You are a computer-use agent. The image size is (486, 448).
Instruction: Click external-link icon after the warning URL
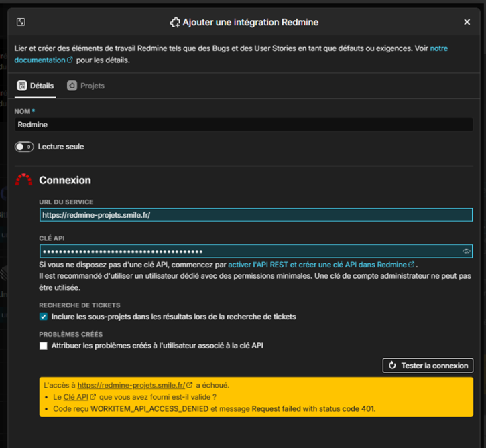(190, 385)
